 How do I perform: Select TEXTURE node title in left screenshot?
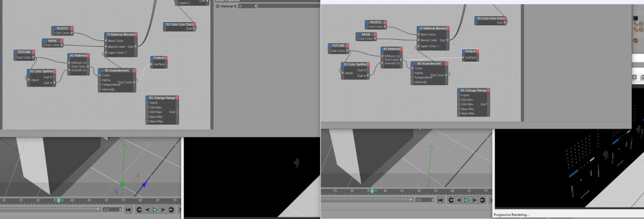click(24, 52)
